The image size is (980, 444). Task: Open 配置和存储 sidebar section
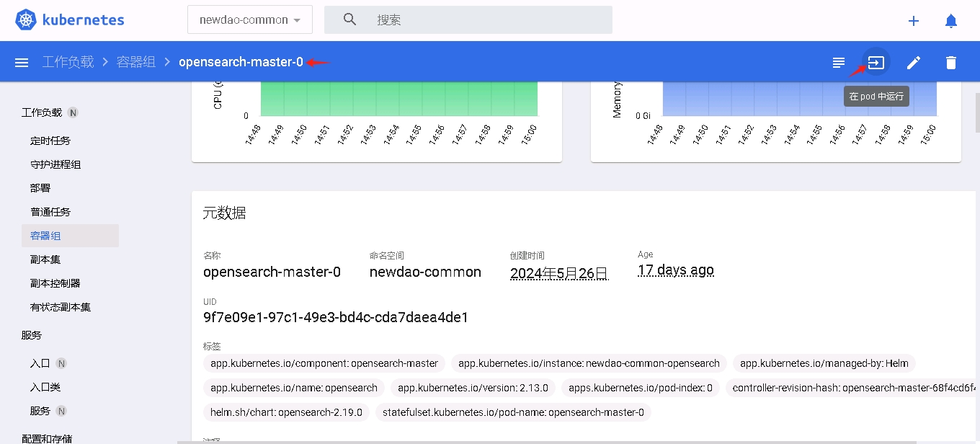(47, 438)
